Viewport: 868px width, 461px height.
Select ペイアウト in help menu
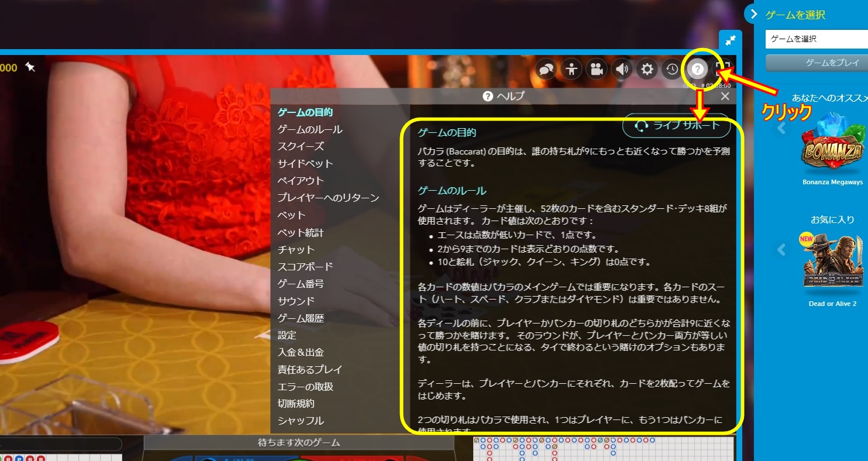coord(301,181)
